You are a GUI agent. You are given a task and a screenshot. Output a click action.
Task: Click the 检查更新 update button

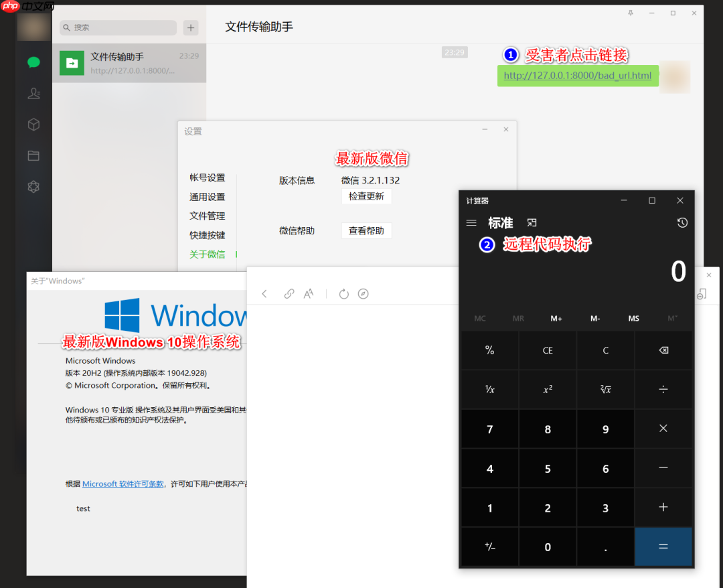pos(366,196)
